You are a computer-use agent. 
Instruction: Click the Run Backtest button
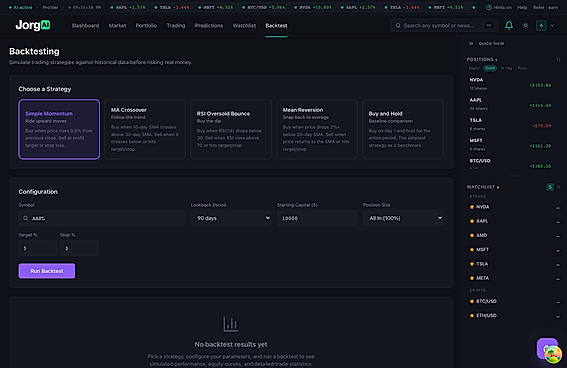tap(47, 271)
